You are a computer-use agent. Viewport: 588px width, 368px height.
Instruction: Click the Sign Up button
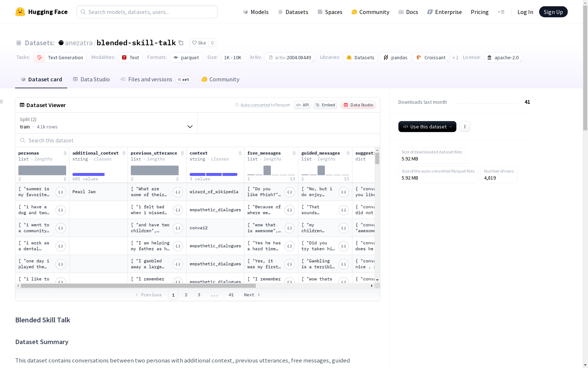(x=553, y=12)
